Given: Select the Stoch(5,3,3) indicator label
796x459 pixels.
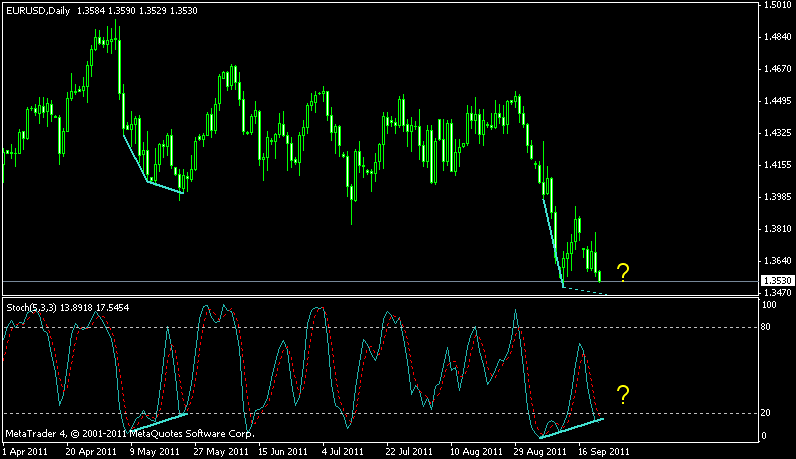Looking at the screenshot, I should [x=31, y=308].
